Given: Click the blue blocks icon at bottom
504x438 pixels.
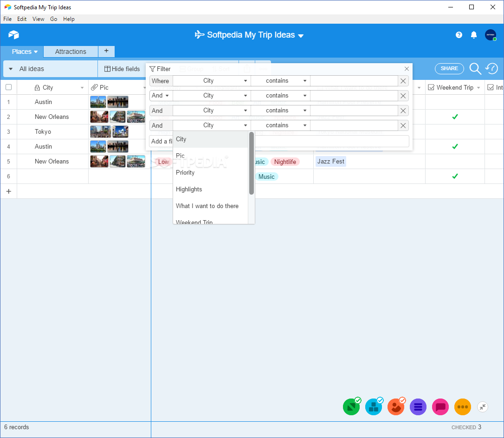Looking at the screenshot, I should pyautogui.click(x=374, y=407).
